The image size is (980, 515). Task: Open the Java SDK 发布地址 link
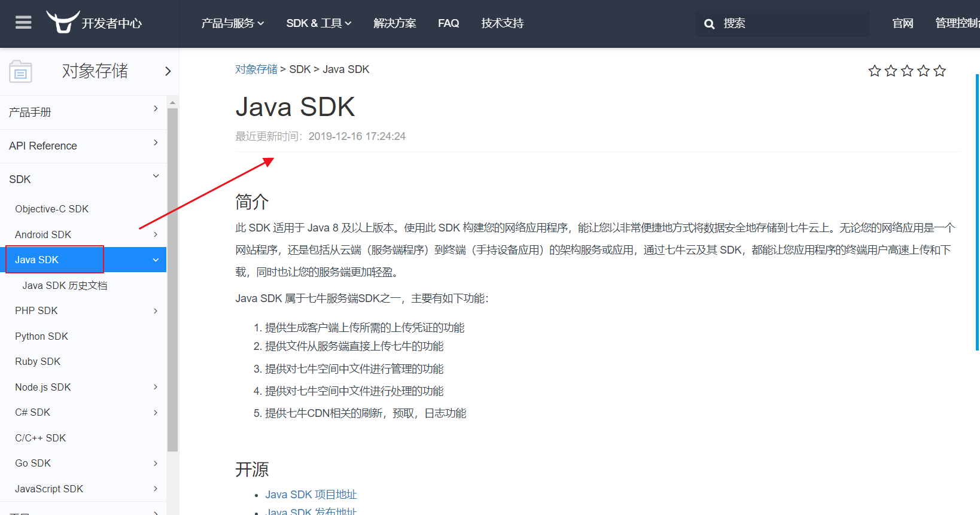tap(311, 511)
